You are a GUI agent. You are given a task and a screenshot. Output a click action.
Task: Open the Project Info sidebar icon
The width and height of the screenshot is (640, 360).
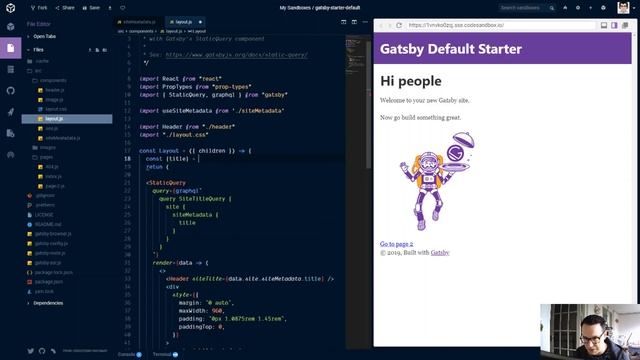(x=11, y=27)
